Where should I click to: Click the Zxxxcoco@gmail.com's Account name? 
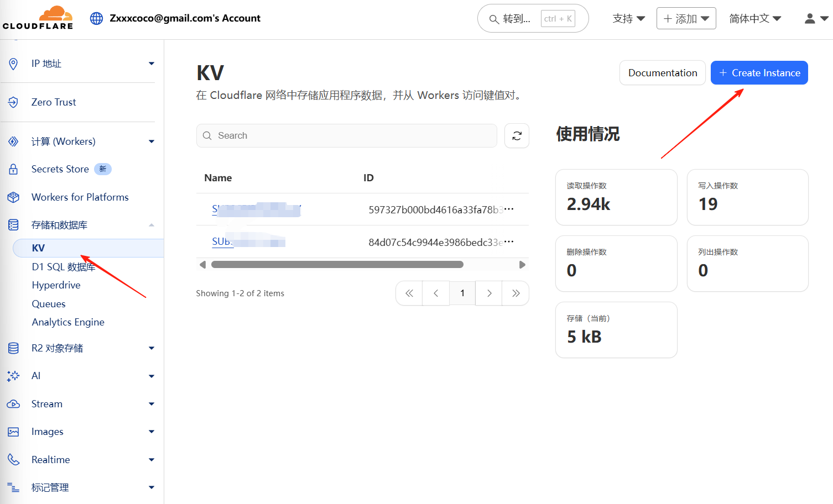(x=185, y=18)
